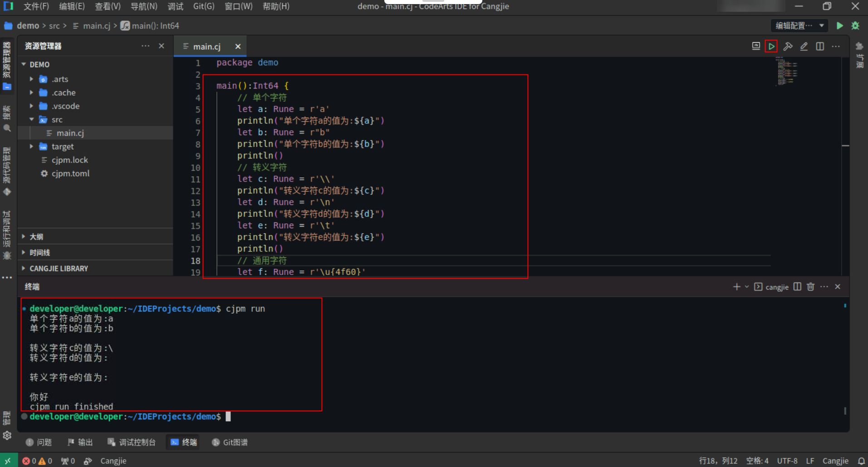Expand the .vscode folder
The height and width of the screenshot is (467, 868).
[31, 106]
